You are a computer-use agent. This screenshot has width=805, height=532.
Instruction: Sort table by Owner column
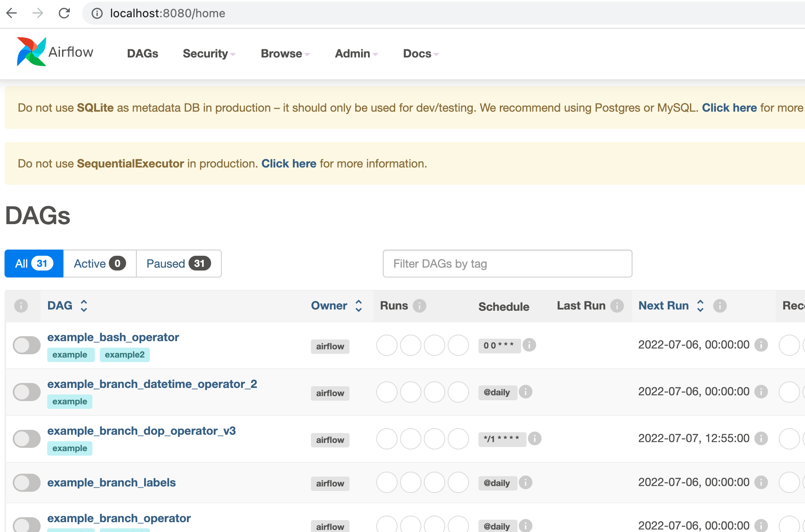point(336,306)
